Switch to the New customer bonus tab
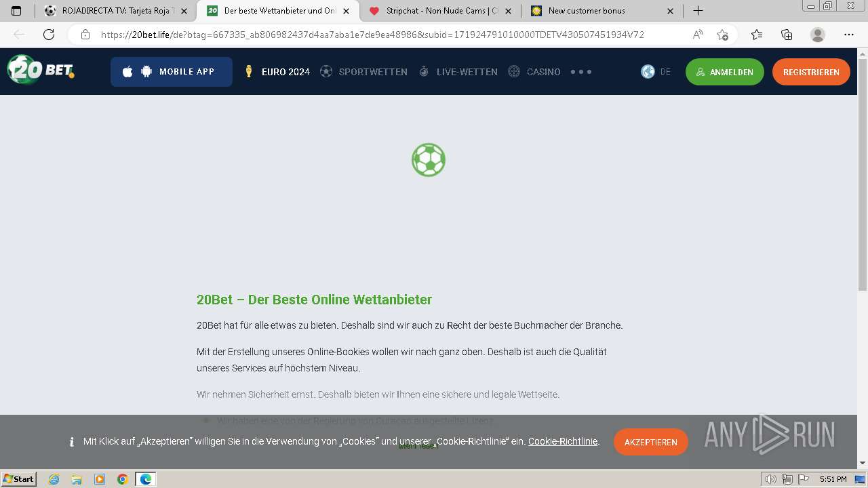This screenshot has width=868, height=488. point(602,11)
